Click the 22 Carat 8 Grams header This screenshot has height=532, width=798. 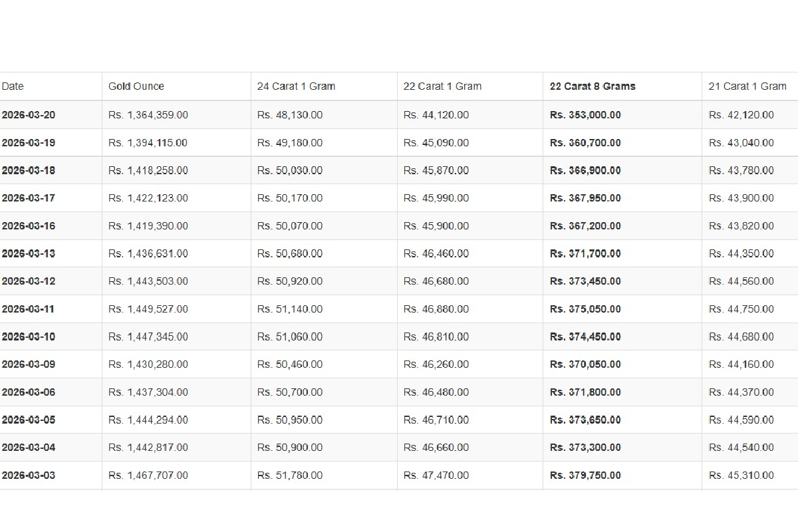click(593, 86)
